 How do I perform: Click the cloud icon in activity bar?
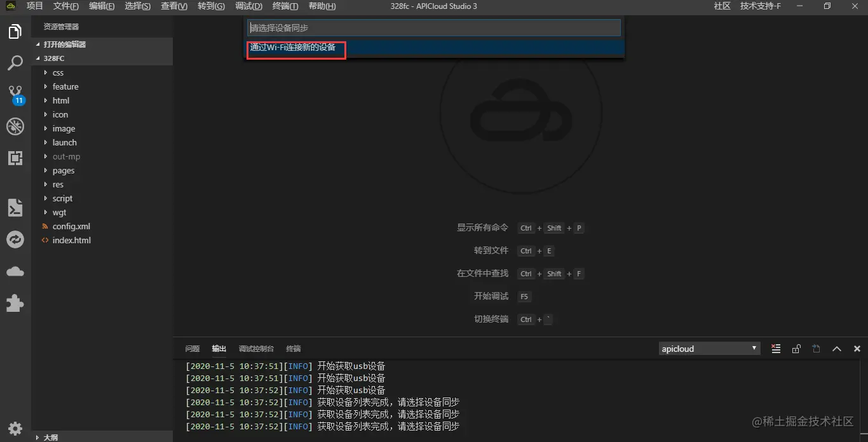coord(15,271)
